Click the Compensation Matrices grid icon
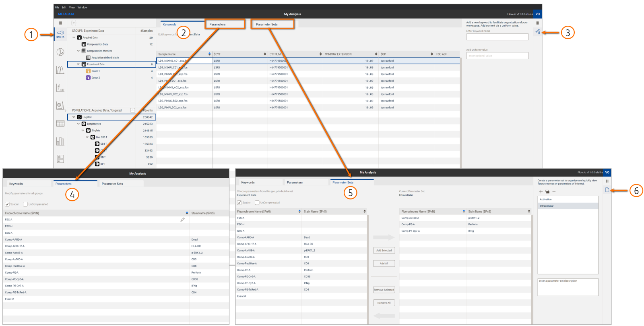This screenshot has width=644, height=326. coord(84,51)
